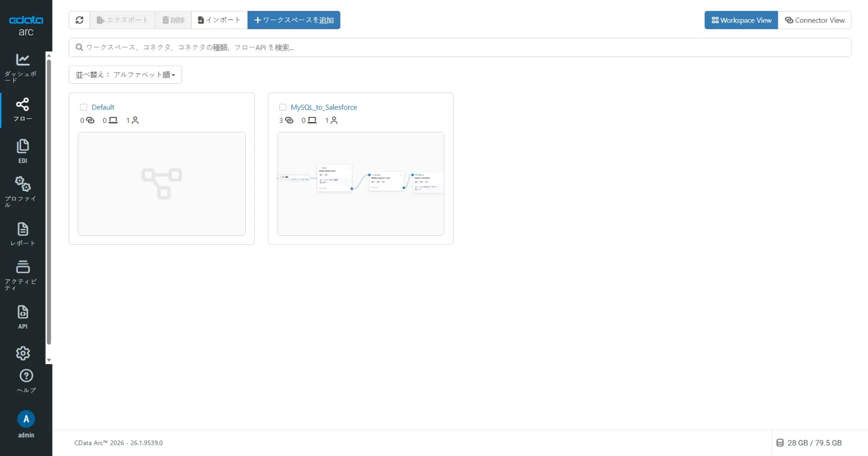This screenshot has width=868, height=456.
Task: Click the CData Arc logo
Action: pos(26,26)
